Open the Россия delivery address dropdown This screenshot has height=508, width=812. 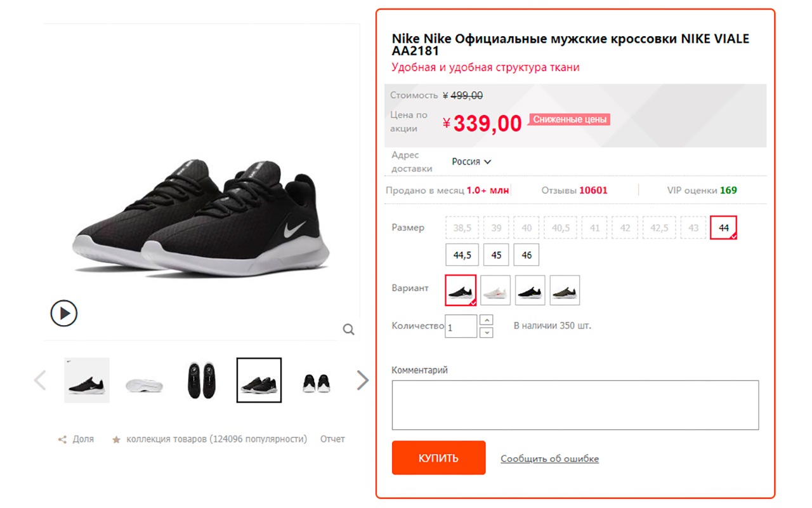(471, 162)
